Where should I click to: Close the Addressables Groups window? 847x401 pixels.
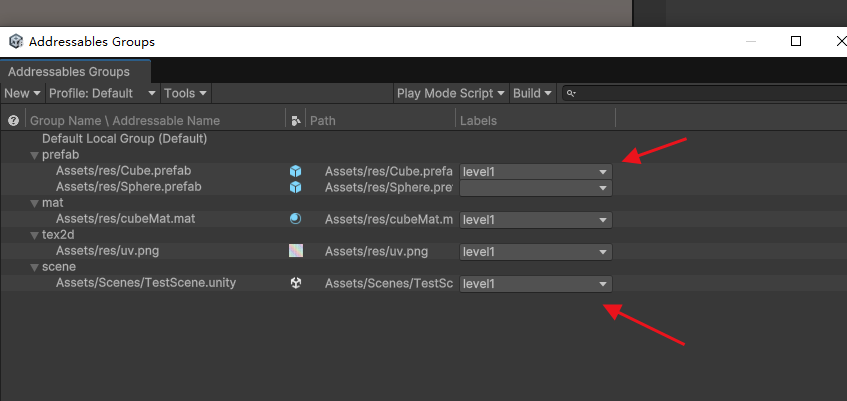tap(840, 41)
